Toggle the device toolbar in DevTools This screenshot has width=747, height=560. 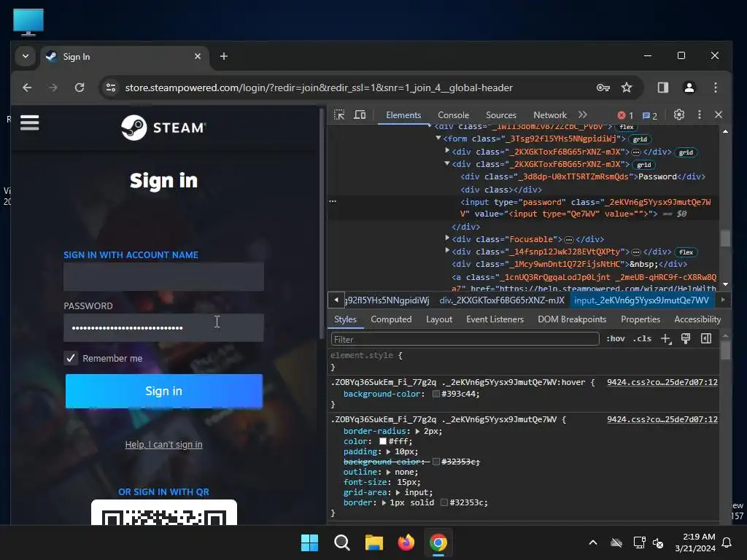[360, 114]
